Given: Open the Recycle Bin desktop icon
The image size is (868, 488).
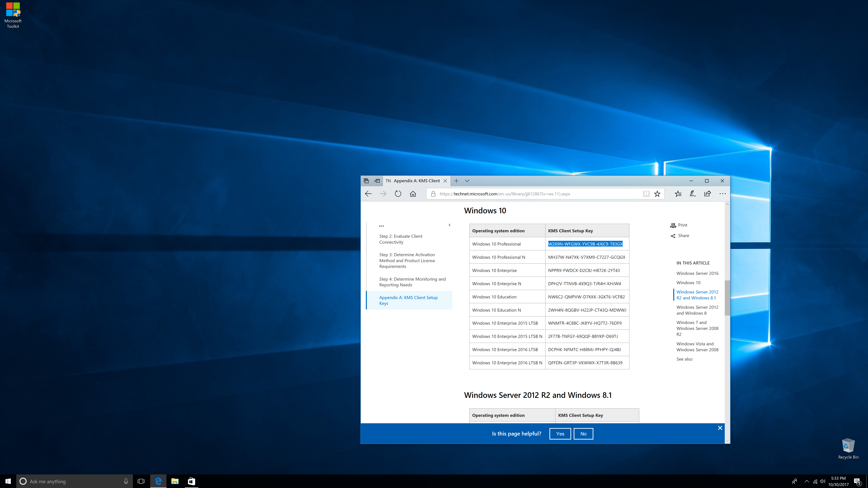Looking at the screenshot, I should (x=848, y=449).
